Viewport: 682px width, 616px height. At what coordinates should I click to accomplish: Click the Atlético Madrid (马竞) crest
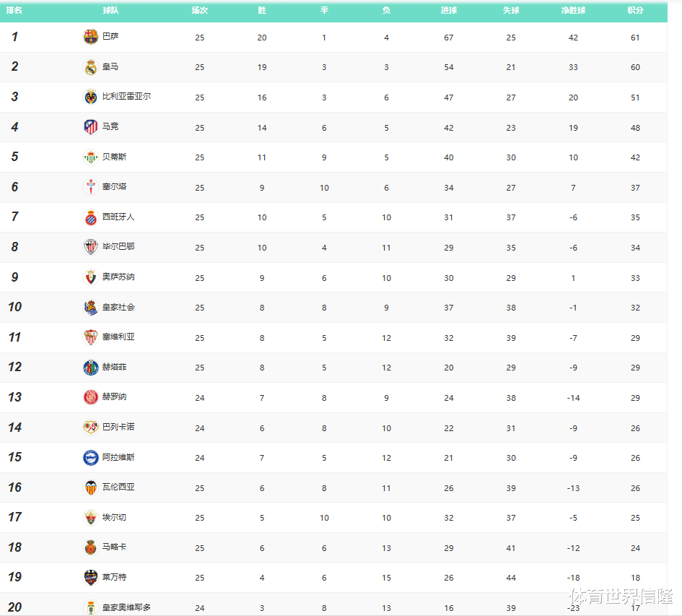[90, 127]
